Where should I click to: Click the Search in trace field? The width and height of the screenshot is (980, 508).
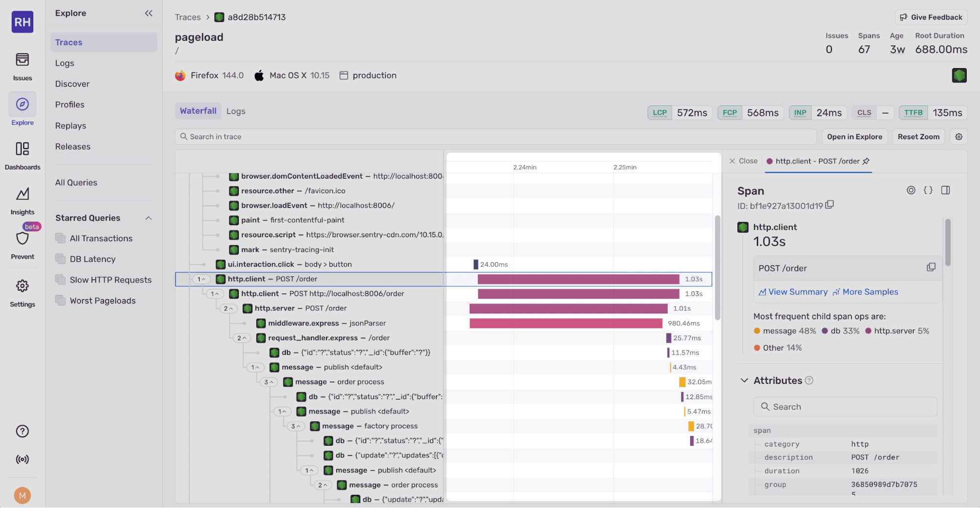pos(343,136)
